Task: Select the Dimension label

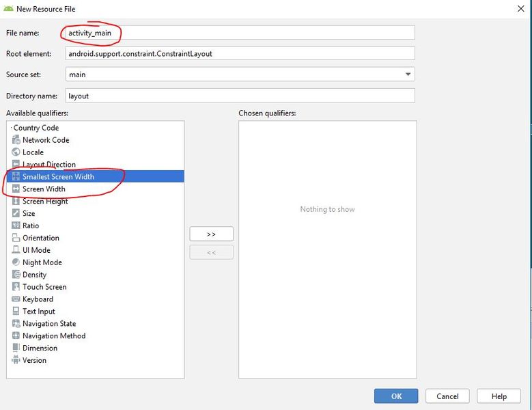Action: (40, 348)
